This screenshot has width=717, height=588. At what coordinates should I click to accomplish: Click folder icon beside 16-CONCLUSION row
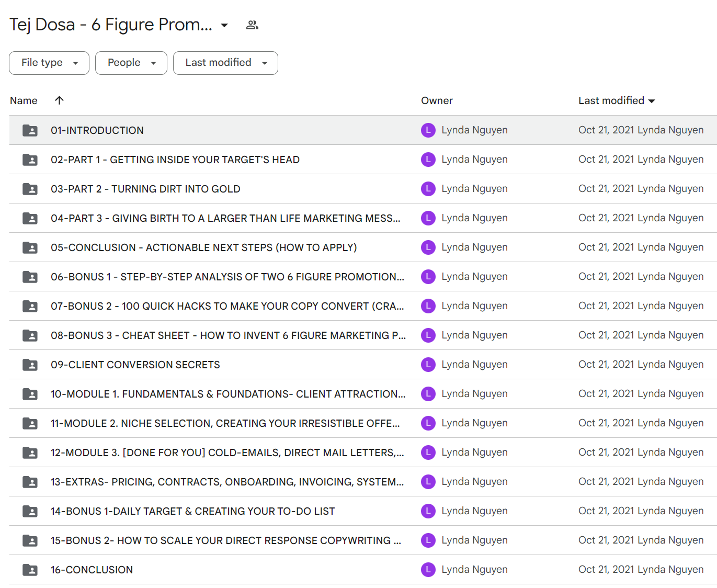(x=30, y=570)
